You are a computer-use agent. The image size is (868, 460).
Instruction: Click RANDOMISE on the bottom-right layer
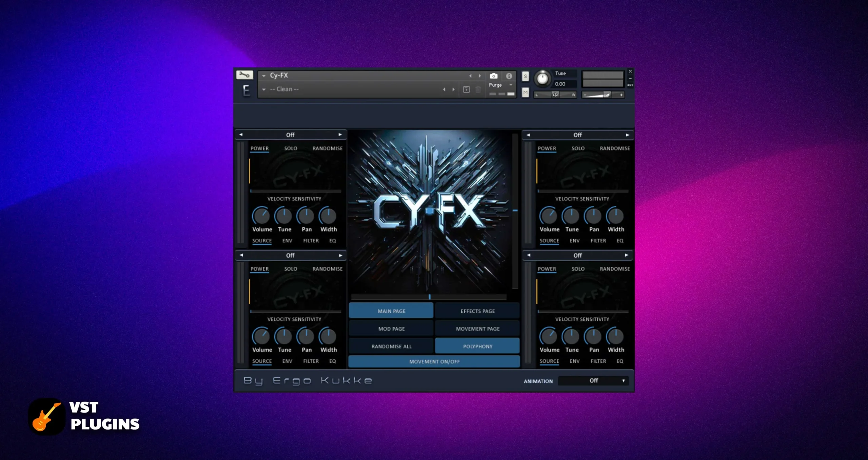615,269
